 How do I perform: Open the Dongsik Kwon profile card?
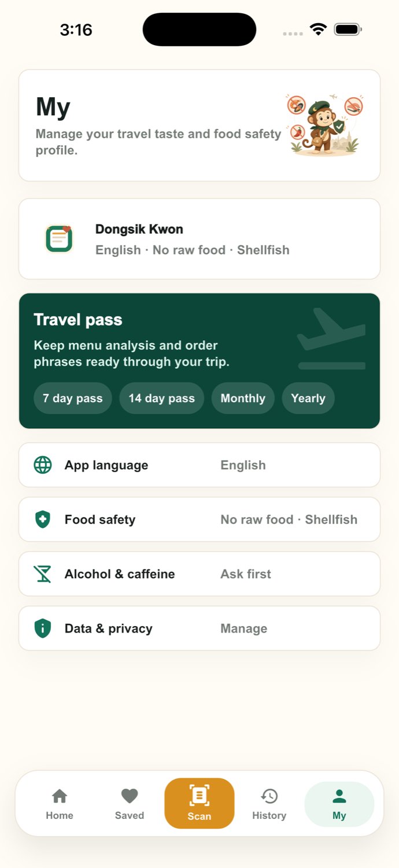[x=199, y=239]
